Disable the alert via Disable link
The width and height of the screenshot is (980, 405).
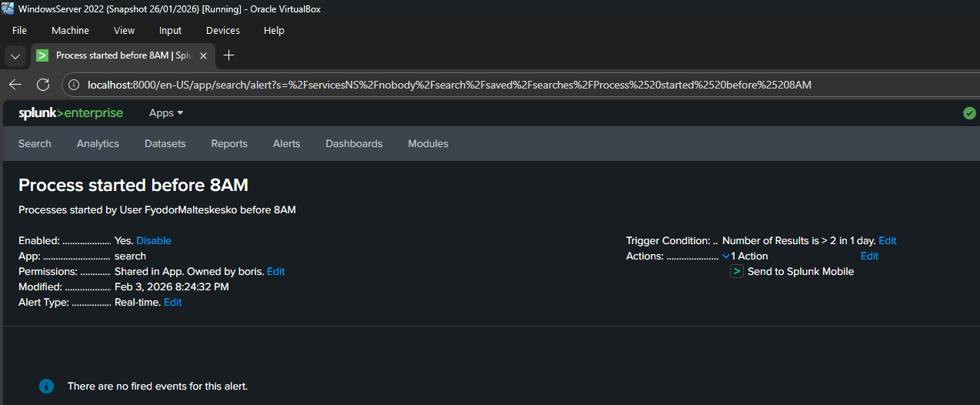coord(154,241)
